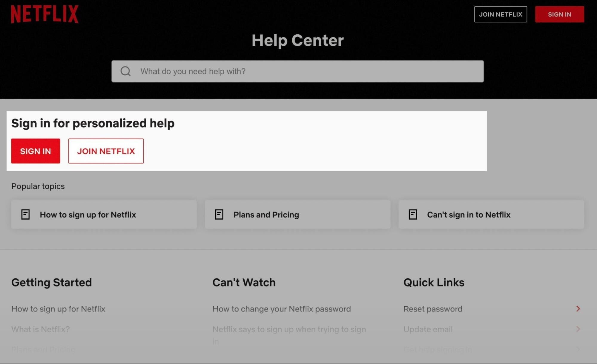The image size is (597, 364).
Task: Click the Update email link
Action: (428, 328)
